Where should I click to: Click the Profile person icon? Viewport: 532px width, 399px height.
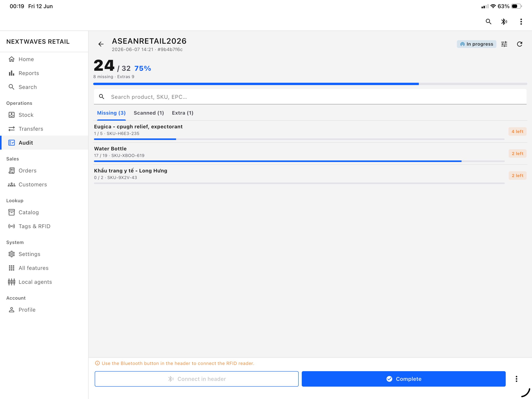pos(12,310)
